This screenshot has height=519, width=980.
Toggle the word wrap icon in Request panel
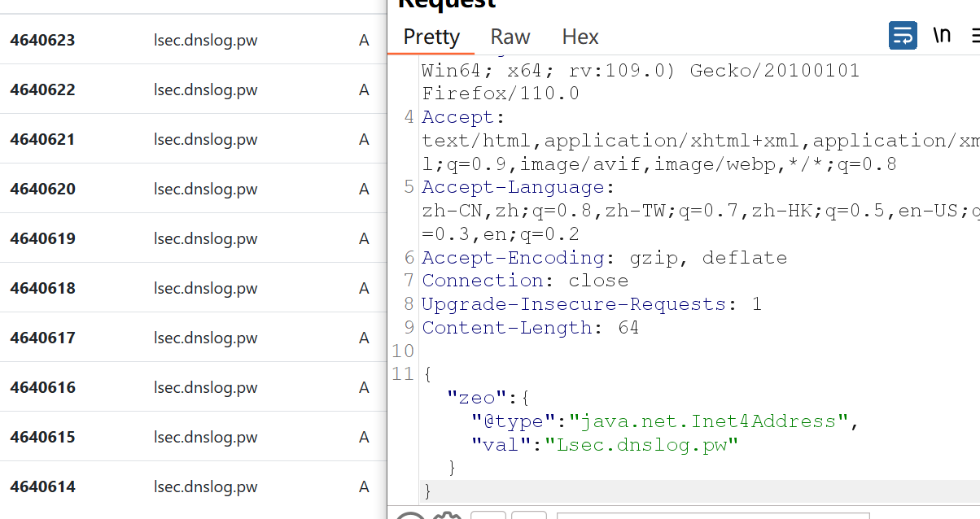903,36
